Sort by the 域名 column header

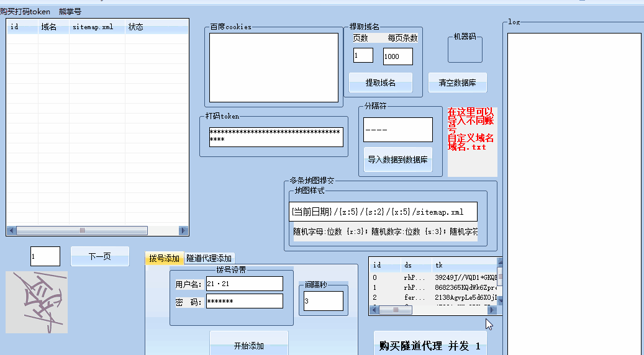click(x=53, y=27)
